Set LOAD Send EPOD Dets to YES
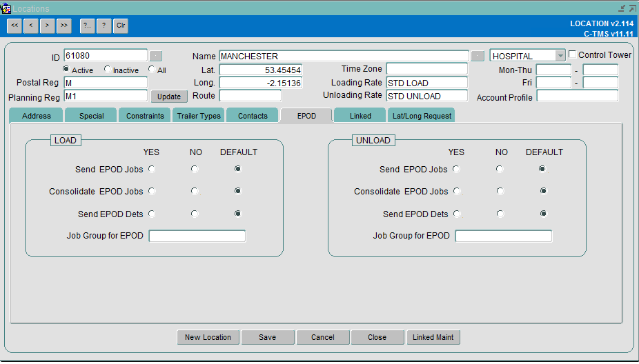This screenshot has width=639, height=364. [152, 214]
